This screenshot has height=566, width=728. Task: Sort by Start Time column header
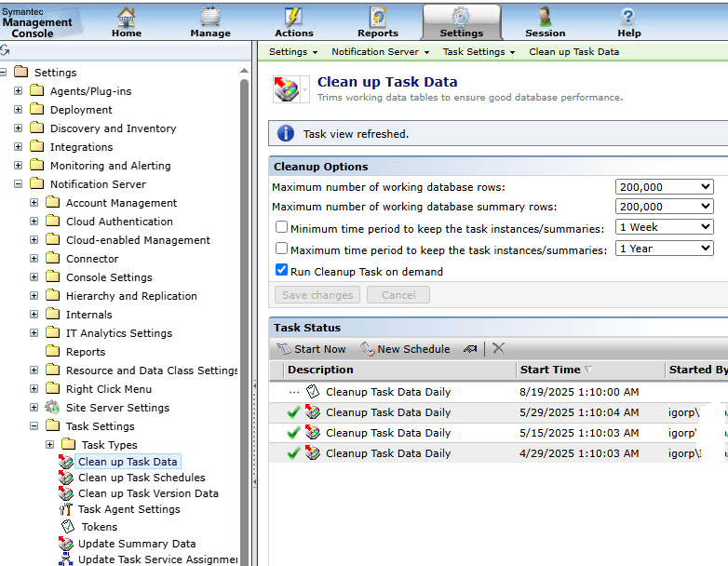[x=590, y=370]
